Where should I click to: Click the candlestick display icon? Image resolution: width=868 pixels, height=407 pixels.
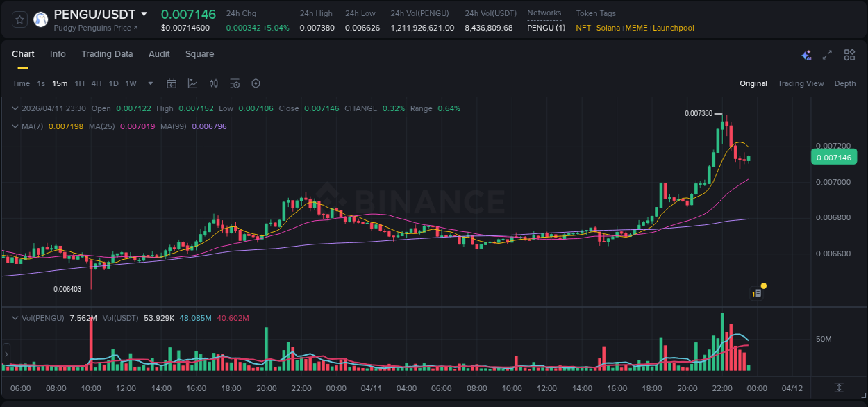(x=213, y=83)
